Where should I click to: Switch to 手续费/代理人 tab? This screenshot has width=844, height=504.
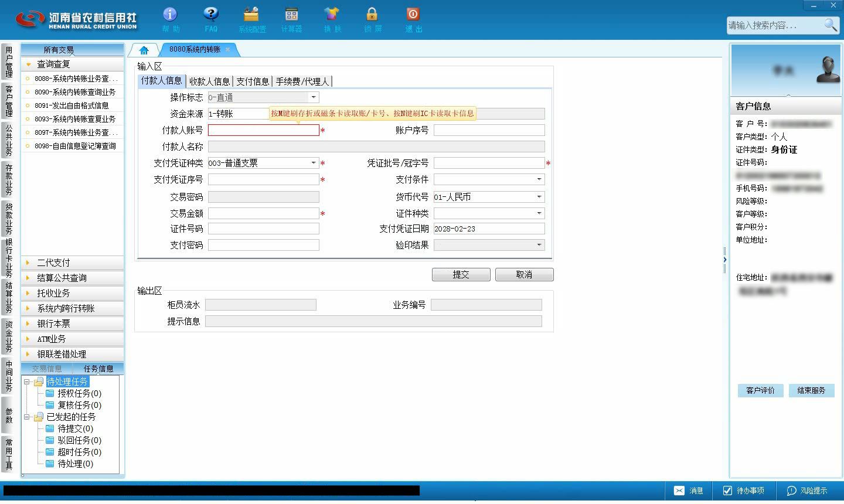tap(302, 81)
